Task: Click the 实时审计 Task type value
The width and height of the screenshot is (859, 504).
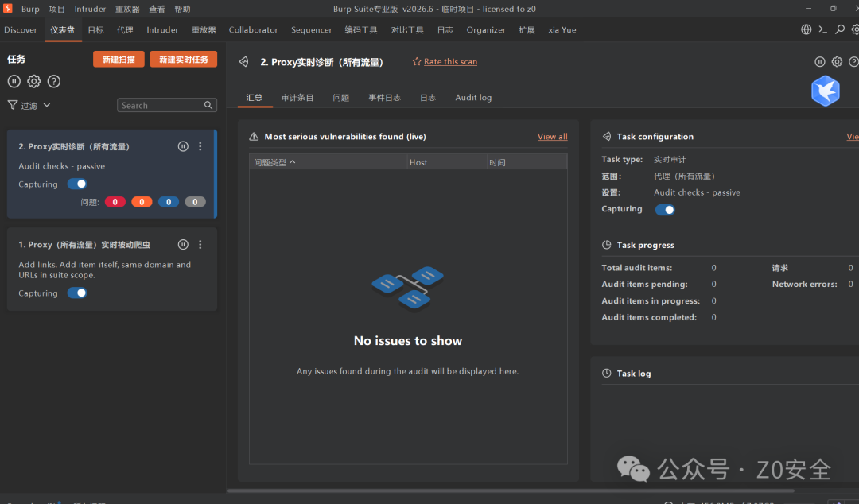Action: click(670, 160)
